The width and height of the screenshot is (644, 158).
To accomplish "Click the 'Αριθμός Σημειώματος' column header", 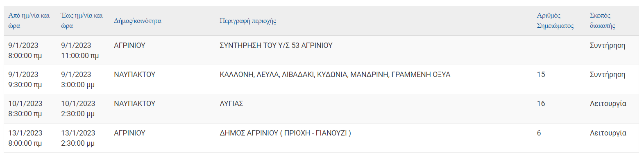I will 555,20.
